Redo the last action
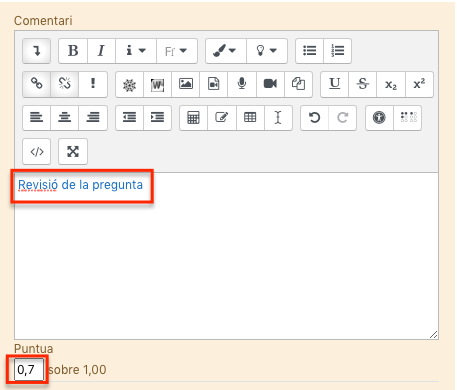The height and width of the screenshot is (390, 457). pyautogui.click(x=342, y=118)
